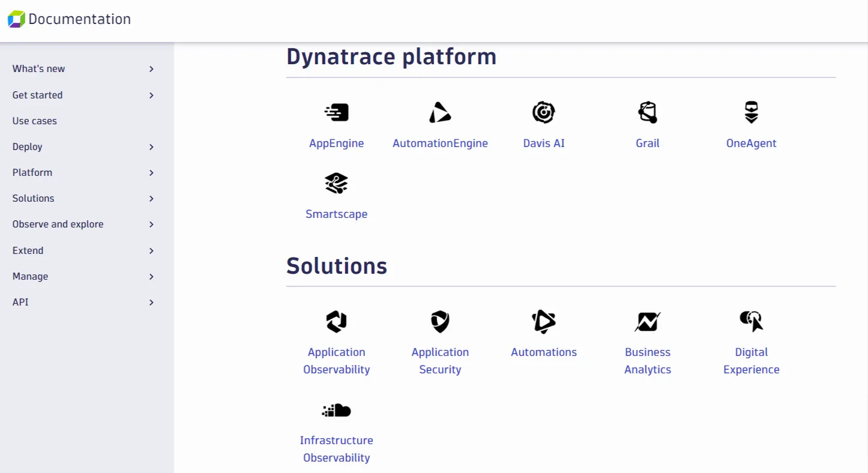Expand the Extend section chevron
Viewport: 868px width, 473px height.
[x=151, y=251]
